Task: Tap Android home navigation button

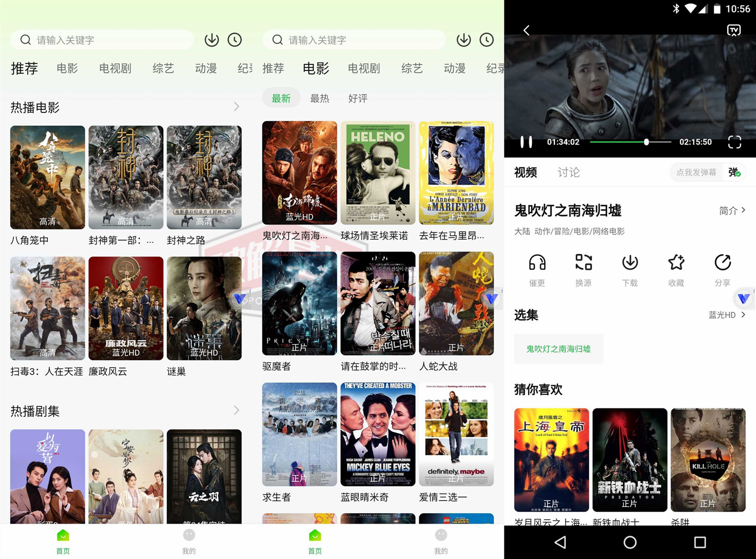Action: click(x=630, y=542)
